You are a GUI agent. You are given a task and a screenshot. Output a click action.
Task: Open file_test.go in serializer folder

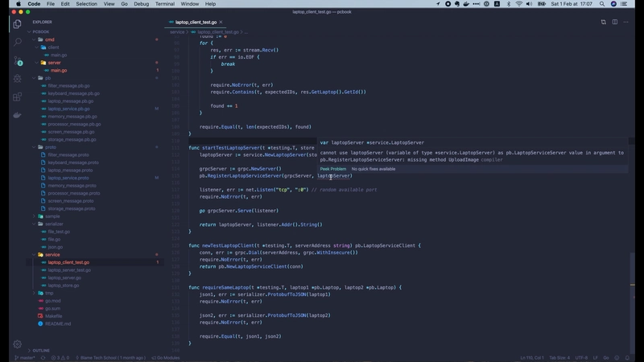tap(59, 232)
